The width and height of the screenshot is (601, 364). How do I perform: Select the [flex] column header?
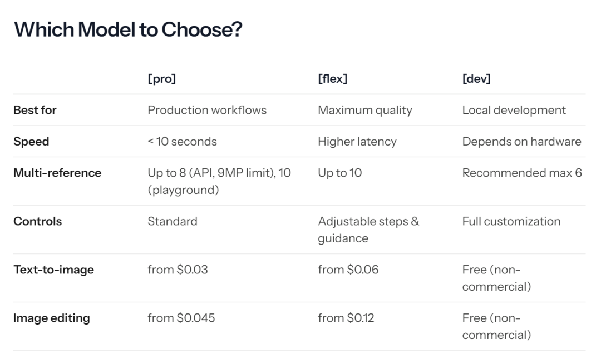coord(332,79)
